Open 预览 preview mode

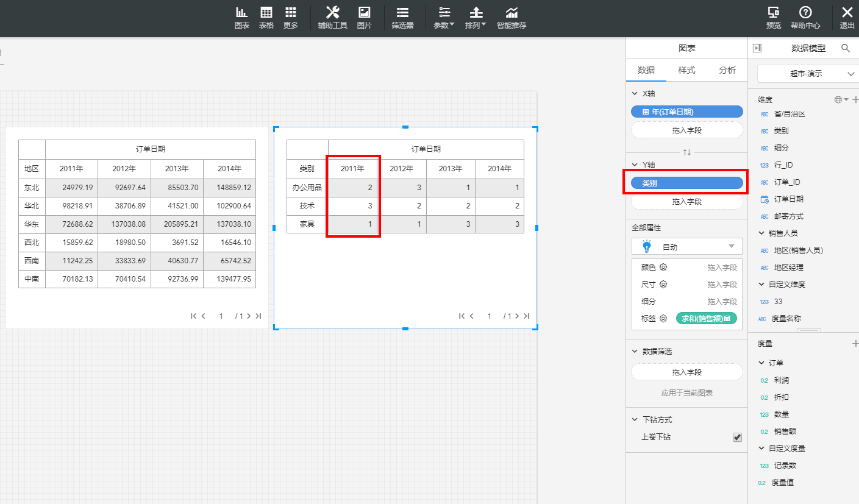(774, 18)
